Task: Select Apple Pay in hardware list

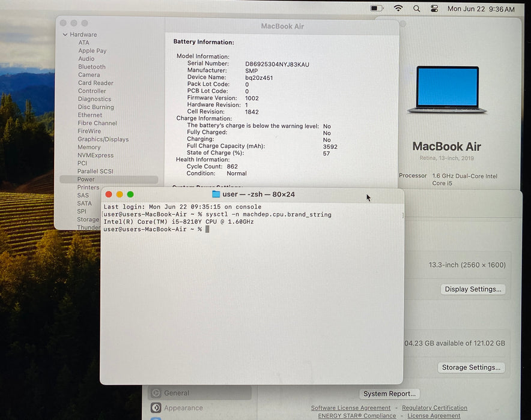Action: [92, 51]
